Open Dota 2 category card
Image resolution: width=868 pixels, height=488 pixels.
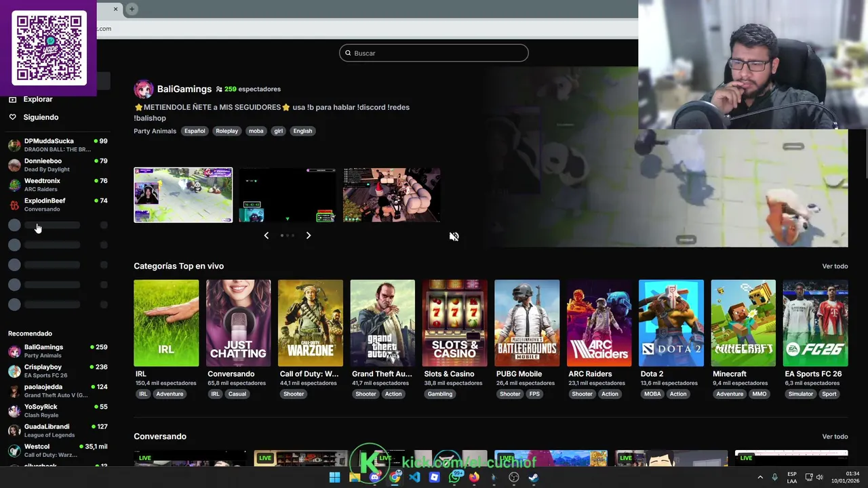click(671, 323)
